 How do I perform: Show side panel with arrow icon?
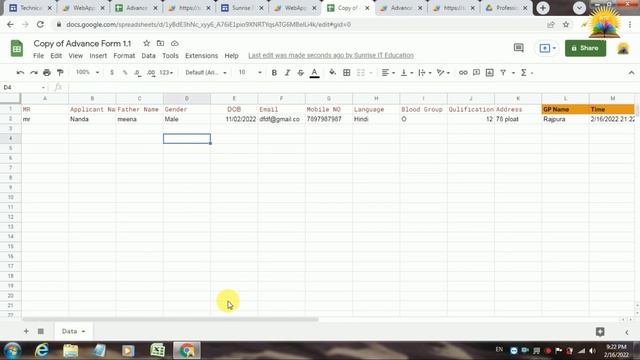click(627, 332)
